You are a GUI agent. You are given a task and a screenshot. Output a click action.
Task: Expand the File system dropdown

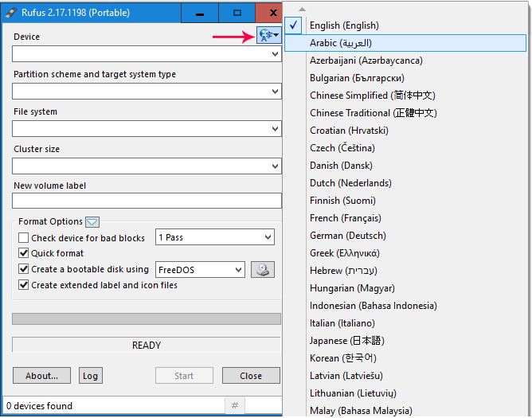147,129
